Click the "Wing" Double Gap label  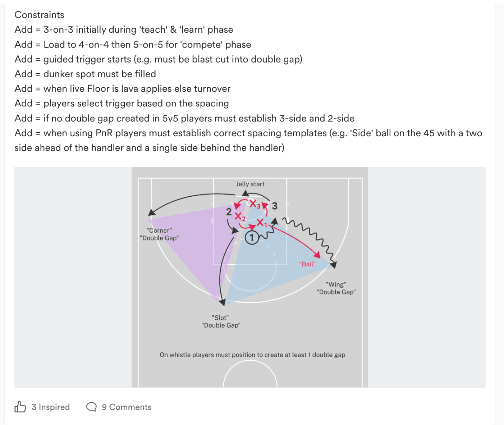pyautogui.click(x=336, y=288)
